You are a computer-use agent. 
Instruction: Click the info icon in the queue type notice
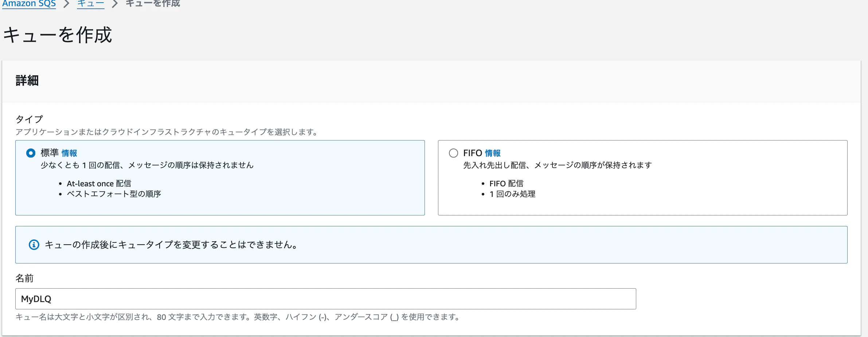pyautogui.click(x=34, y=245)
